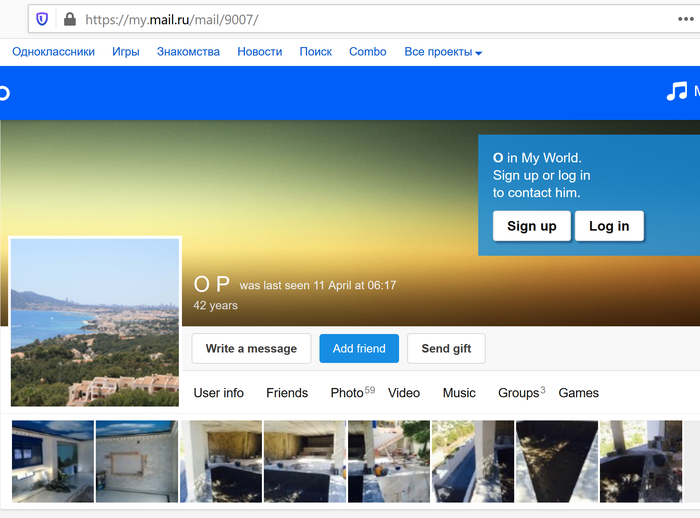Open third photo thumbnail in the strip
Screen dimensions: 700x518
coord(221,461)
